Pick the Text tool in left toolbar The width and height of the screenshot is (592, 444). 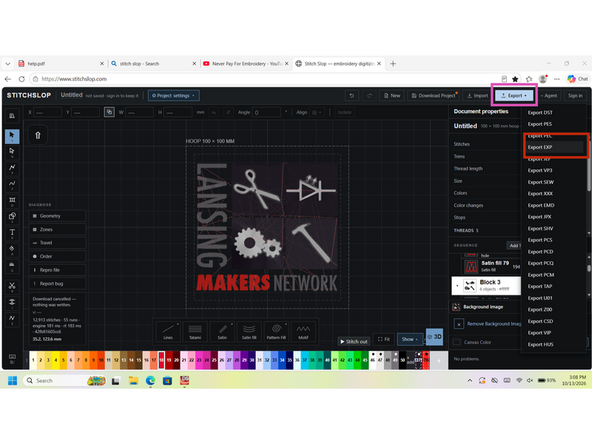click(12, 233)
